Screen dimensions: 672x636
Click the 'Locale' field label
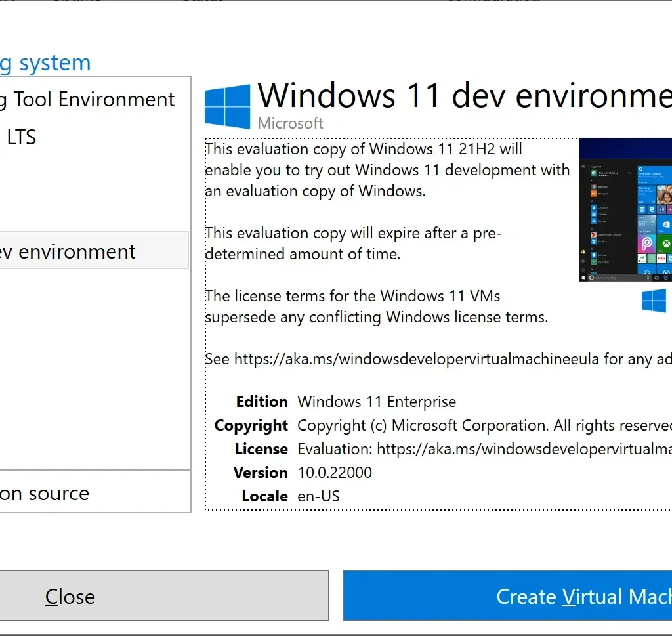(x=265, y=496)
